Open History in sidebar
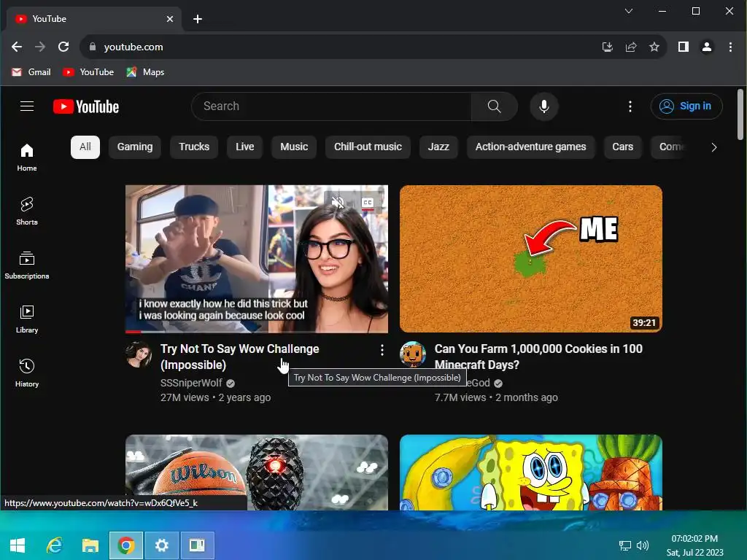 27,373
